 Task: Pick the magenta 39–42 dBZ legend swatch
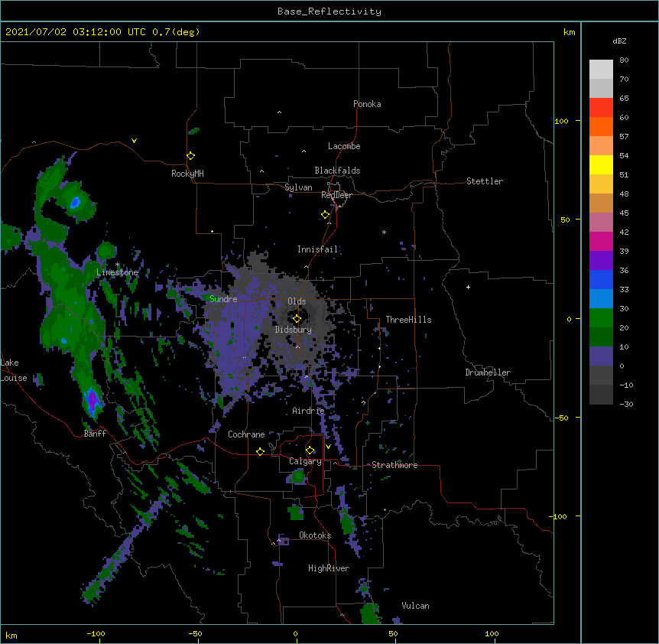point(601,241)
